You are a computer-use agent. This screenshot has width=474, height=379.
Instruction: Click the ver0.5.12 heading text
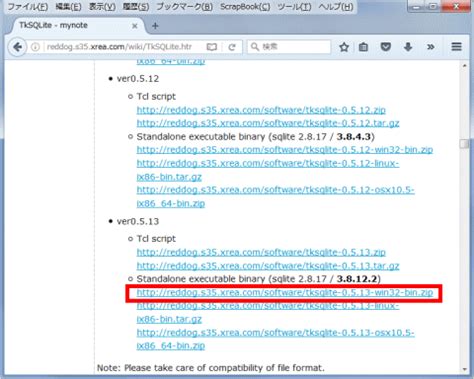click(x=138, y=79)
